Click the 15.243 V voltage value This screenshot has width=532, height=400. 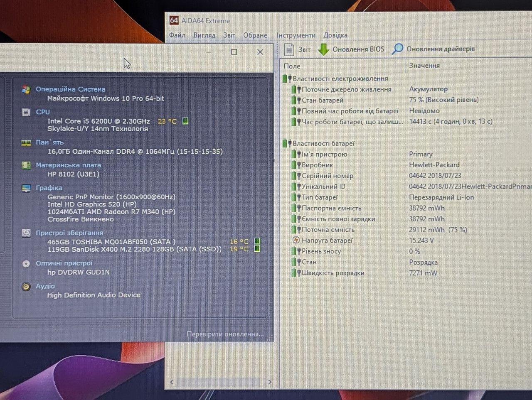421,240
